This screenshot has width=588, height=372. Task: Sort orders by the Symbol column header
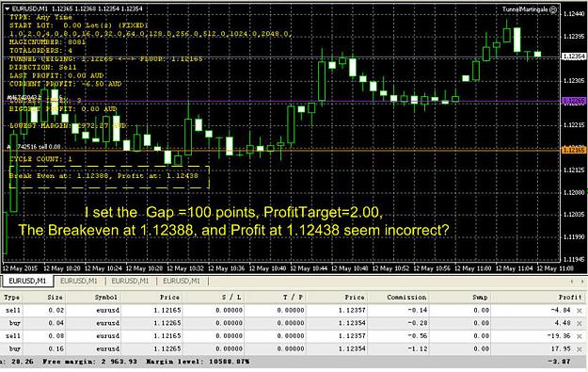[105, 298]
